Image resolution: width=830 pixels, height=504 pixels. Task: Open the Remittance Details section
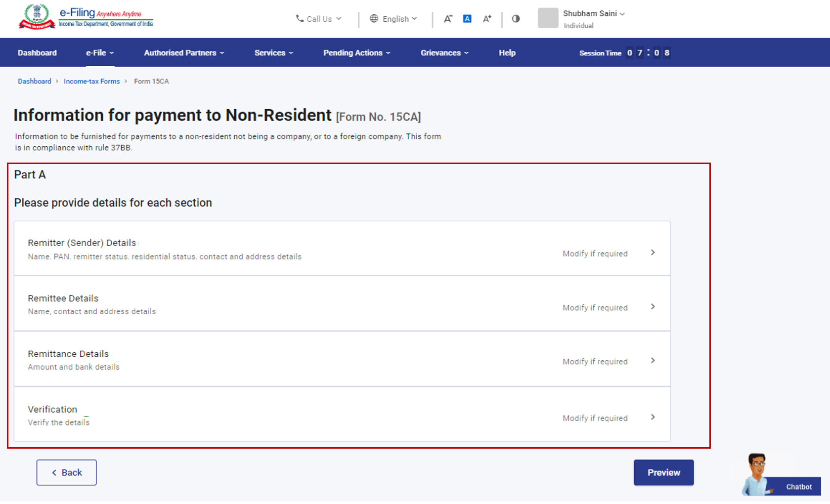pos(342,359)
